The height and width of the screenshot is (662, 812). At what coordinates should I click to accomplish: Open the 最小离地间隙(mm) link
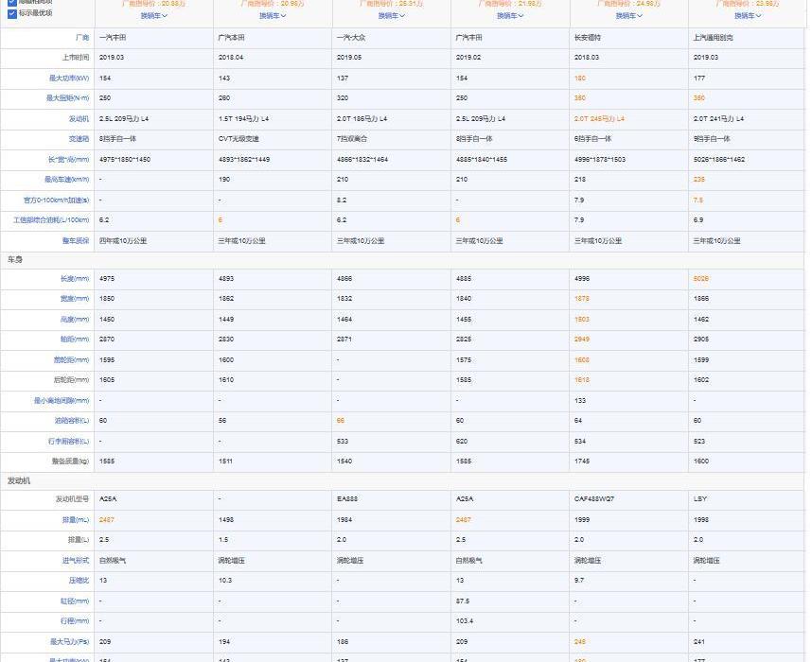[62, 401]
